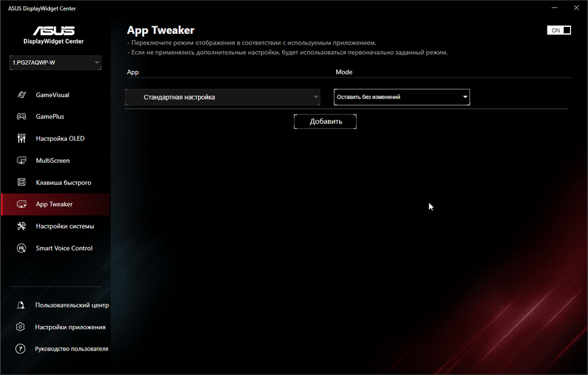Click the Руководство пользователя question mark icon
588x375 pixels.
20,349
